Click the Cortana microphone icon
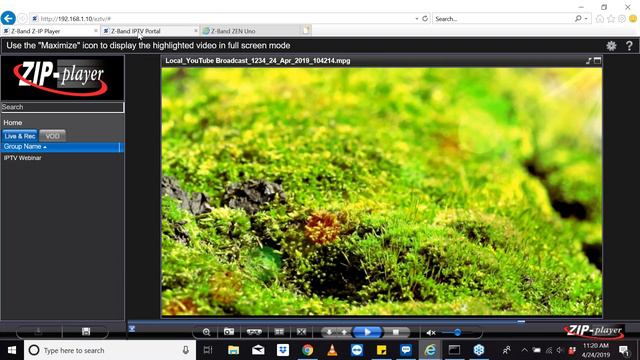This screenshot has height=360, width=640. pos(185,350)
